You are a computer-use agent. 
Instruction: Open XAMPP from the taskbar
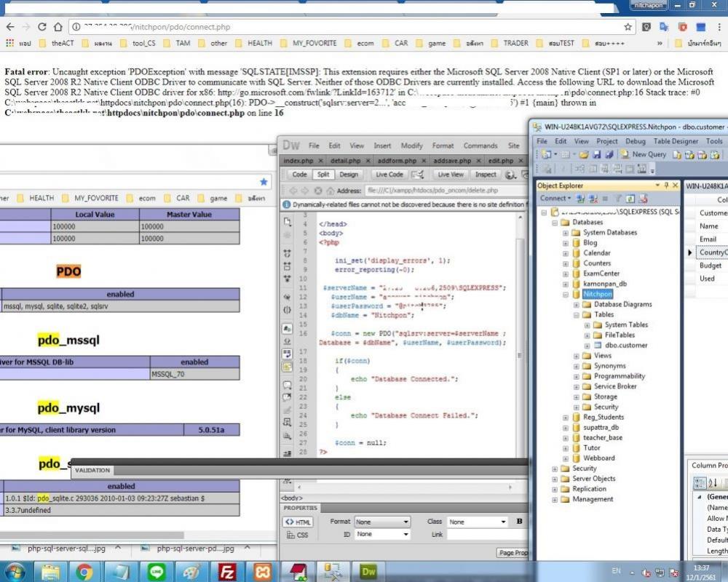[x=262, y=571]
